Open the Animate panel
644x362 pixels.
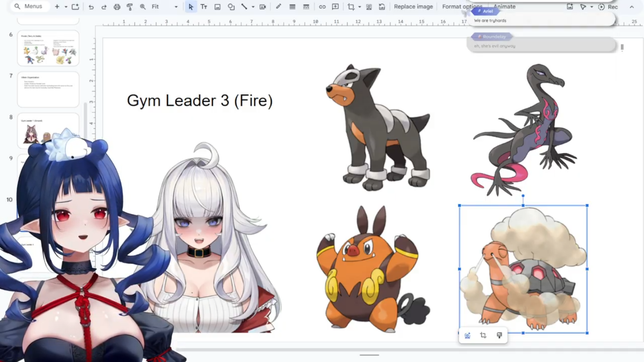coord(505,7)
